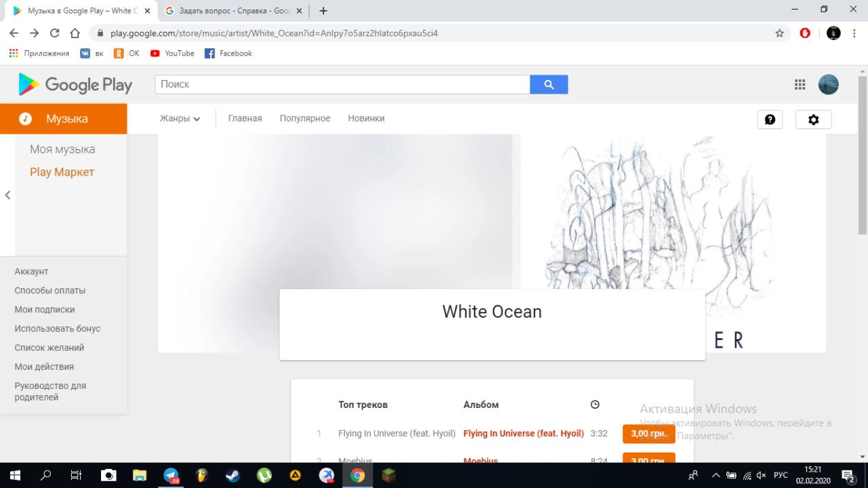Image resolution: width=868 pixels, height=488 pixels.
Task: Open the Windows notification center
Action: coord(848,475)
